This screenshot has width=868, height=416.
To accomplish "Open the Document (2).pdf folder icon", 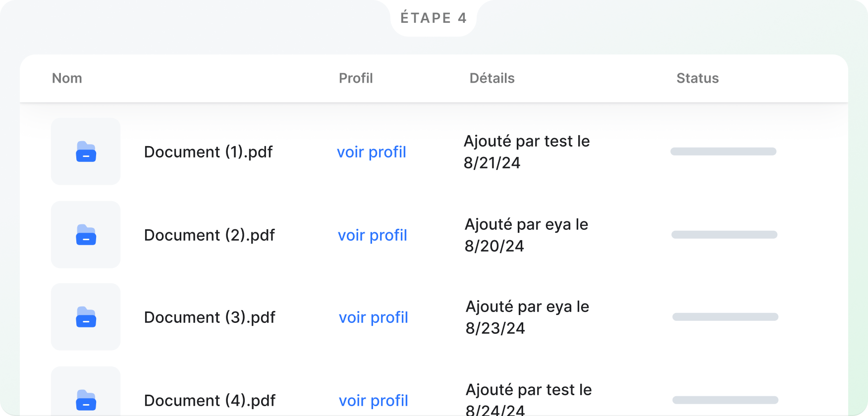I will point(86,235).
